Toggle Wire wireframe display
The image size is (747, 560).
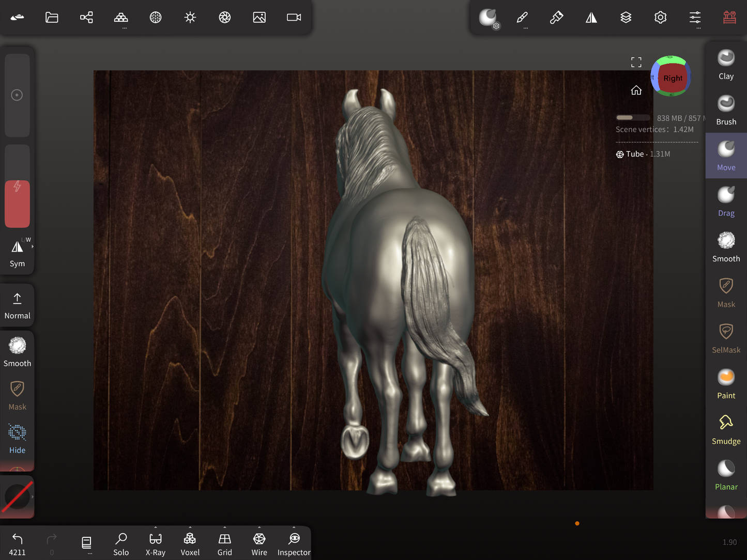pyautogui.click(x=259, y=545)
